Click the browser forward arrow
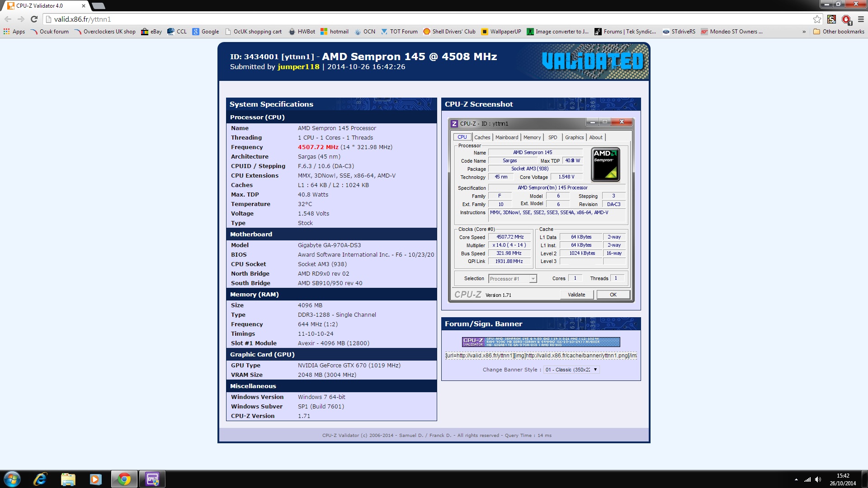868x488 pixels. click(x=21, y=19)
